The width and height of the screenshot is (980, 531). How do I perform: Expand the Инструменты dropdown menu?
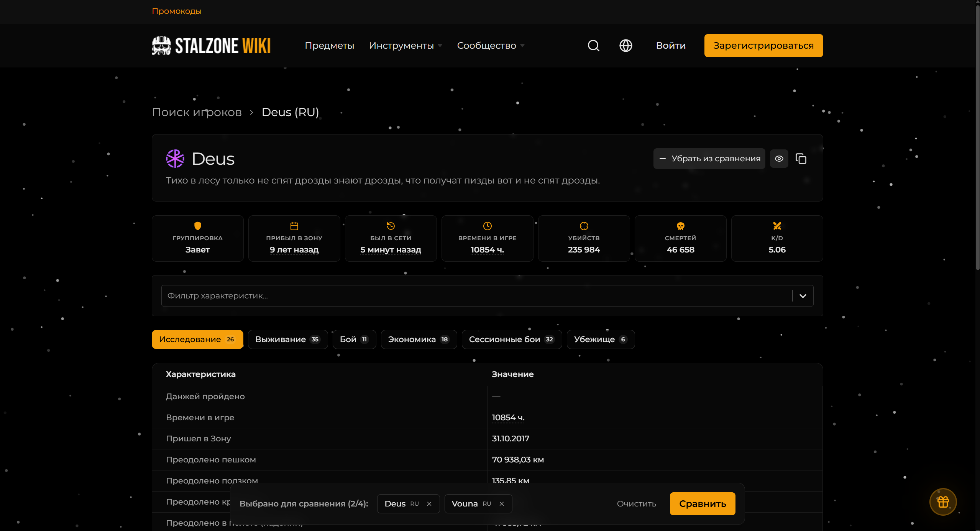(x=405, y=46)
